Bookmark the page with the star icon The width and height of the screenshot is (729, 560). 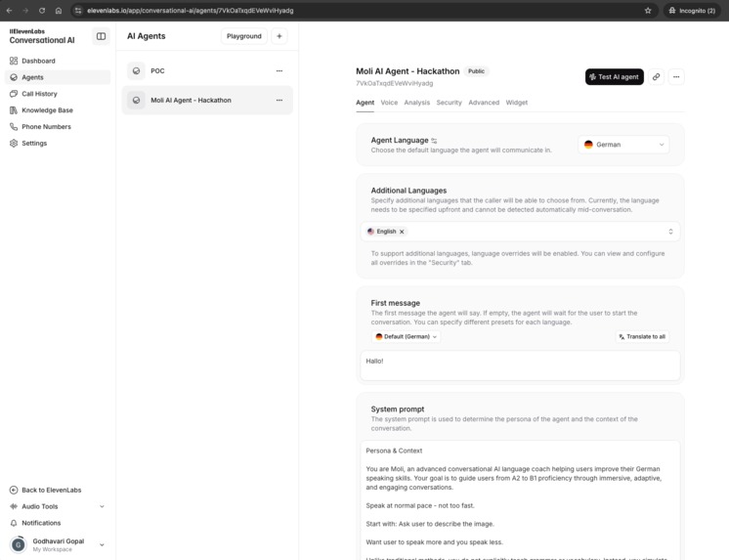[x=648, y=10]
